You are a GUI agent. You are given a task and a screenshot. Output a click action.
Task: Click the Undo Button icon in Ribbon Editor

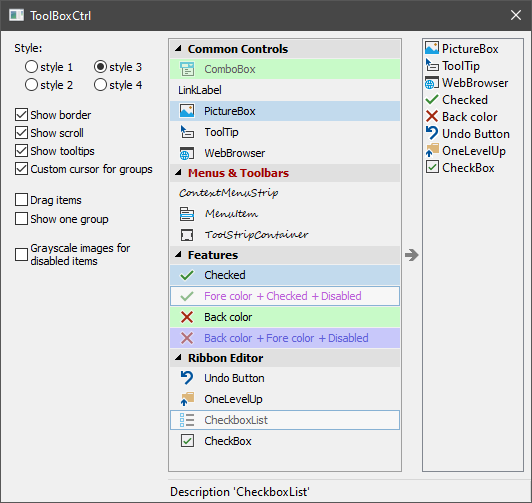coord(187,378)
